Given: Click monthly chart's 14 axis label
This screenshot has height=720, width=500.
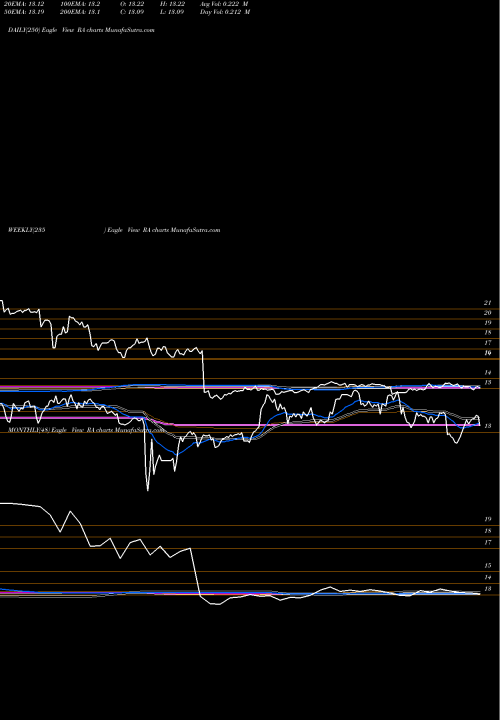Looking at the screenshot, I should click(x=488, y=577).
